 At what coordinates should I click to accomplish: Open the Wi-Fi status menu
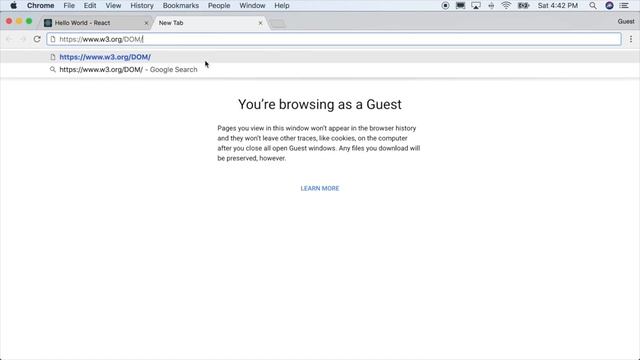coord(506,5)
